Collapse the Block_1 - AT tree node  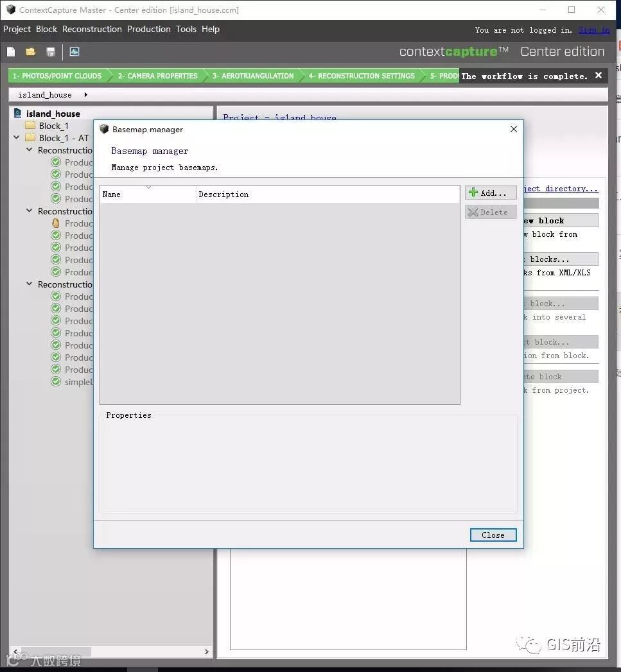pos(16,137)
